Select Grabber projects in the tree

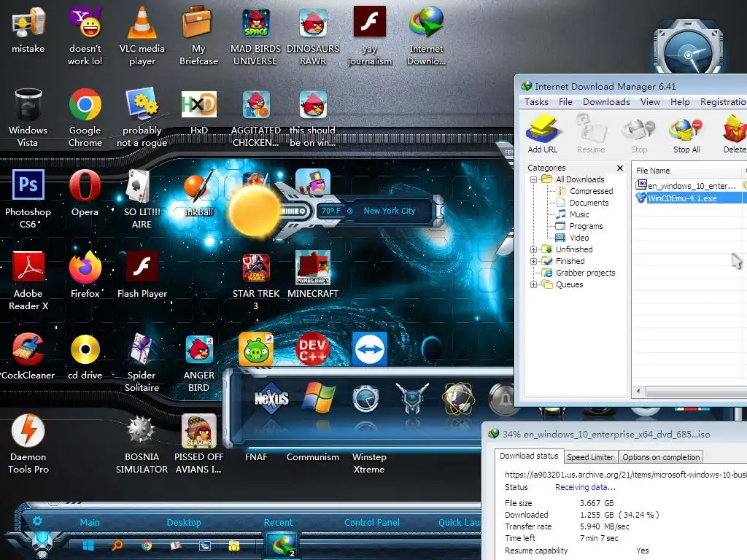point(586,273)
